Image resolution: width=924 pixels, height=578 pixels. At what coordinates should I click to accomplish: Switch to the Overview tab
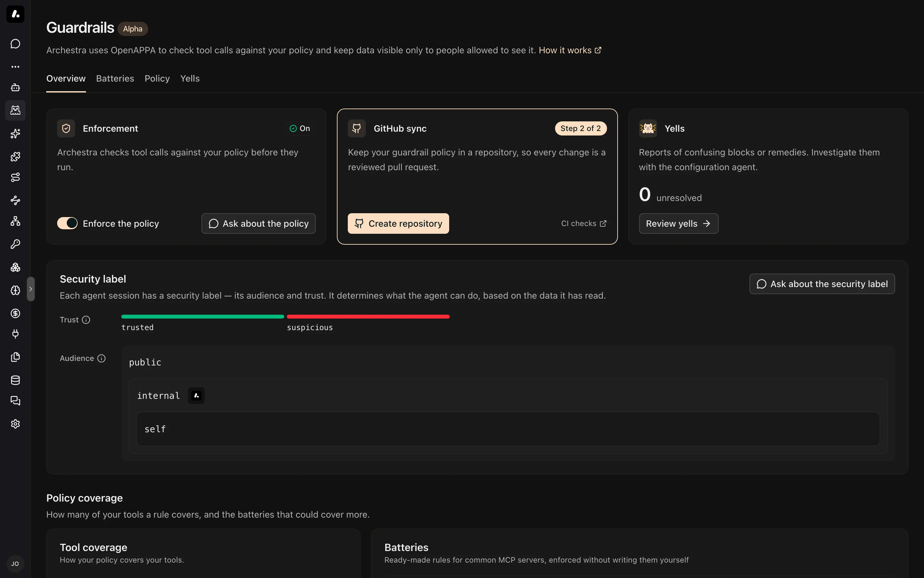tap(66, 78)
